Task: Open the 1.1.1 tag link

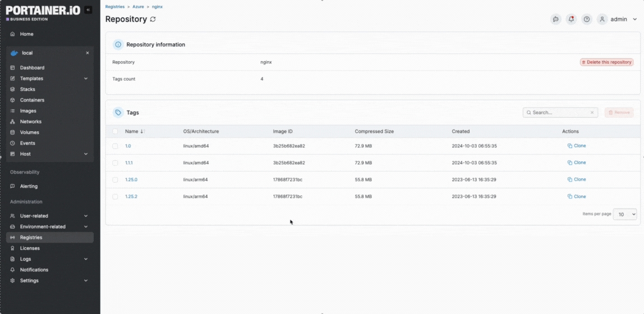Action: tap(128, 163)
